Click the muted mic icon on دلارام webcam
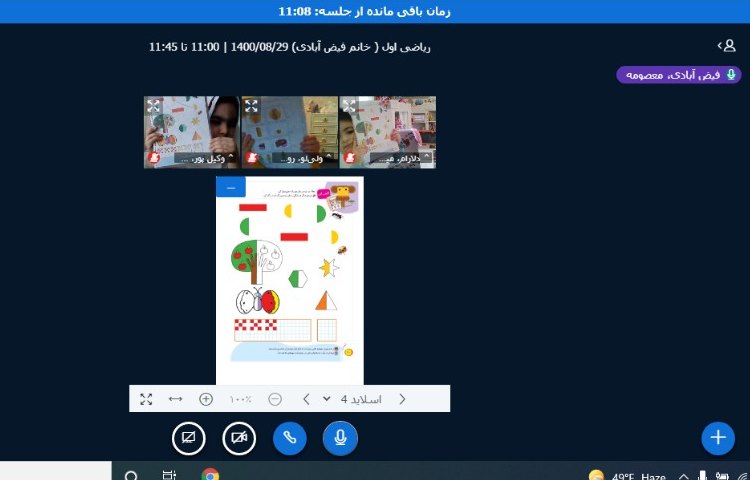 pyautogui.click(x=350, y=158)
